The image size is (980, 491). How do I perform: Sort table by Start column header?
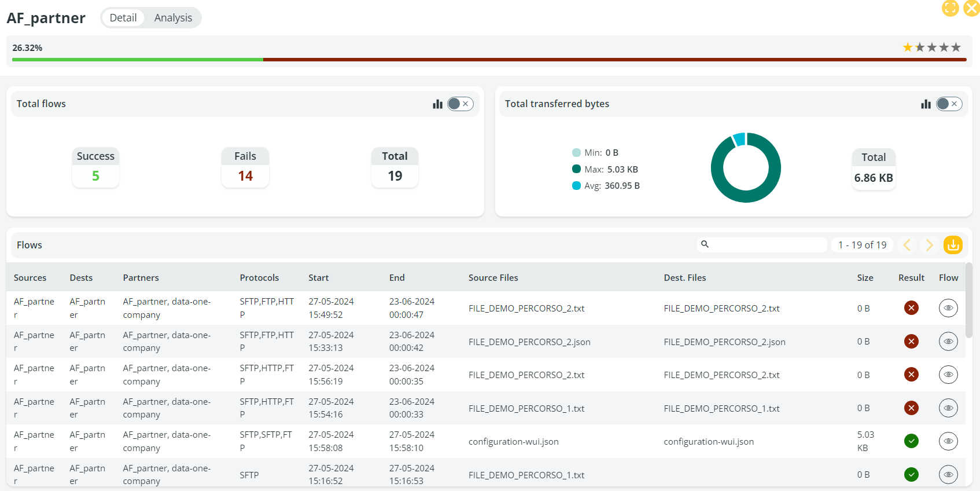(318, 278)
